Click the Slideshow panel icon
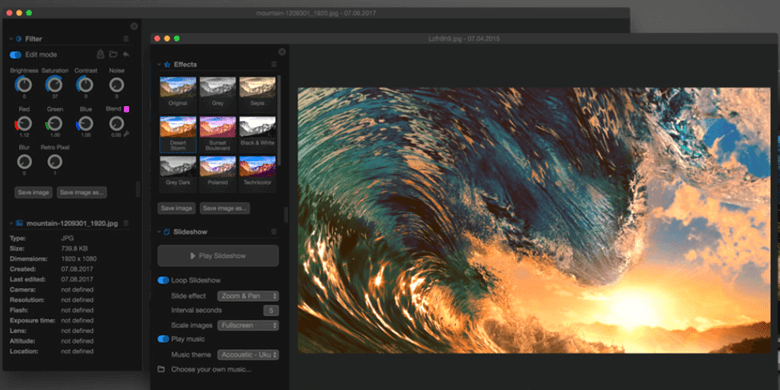Viewport: 780px width, 390px height. 167,232
